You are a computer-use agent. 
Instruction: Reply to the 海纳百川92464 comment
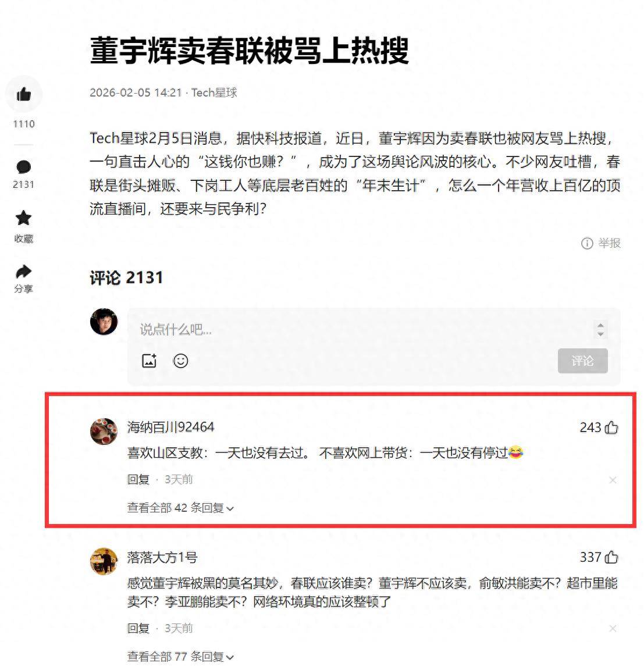138,479
